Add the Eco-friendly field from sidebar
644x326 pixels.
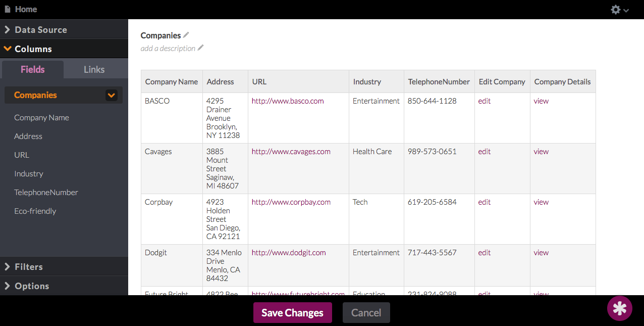tap(35, 211)
